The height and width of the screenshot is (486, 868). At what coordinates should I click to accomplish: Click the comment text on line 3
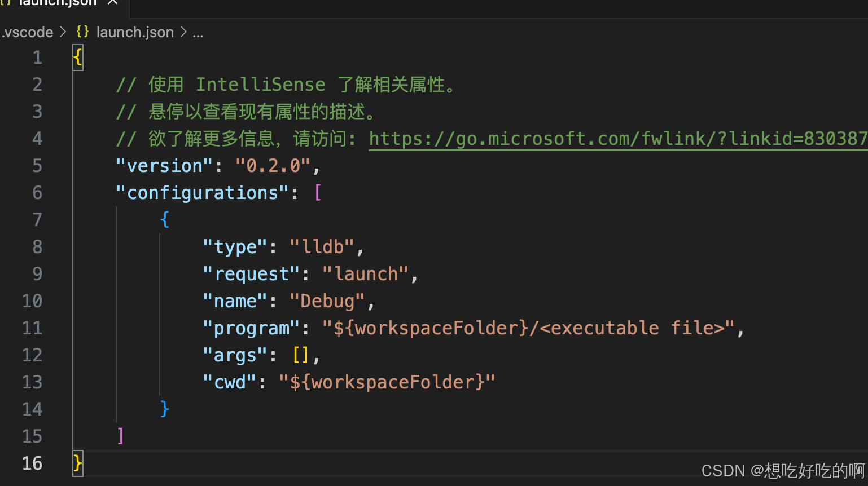246,112
